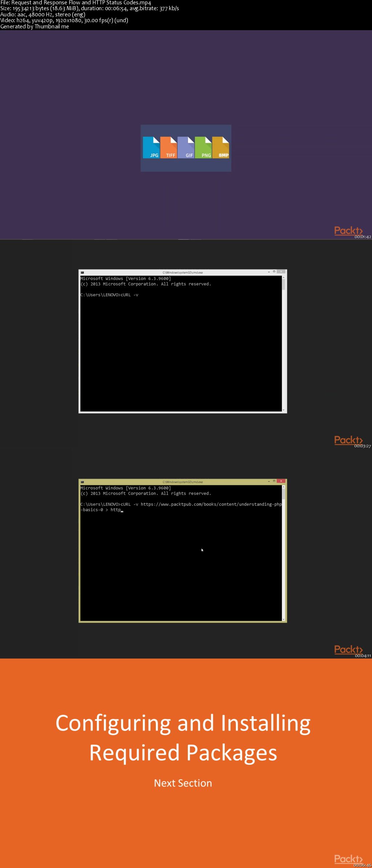
Task: Click the 'Size: 19534213 bytes' info line
Action: [89, 8]
